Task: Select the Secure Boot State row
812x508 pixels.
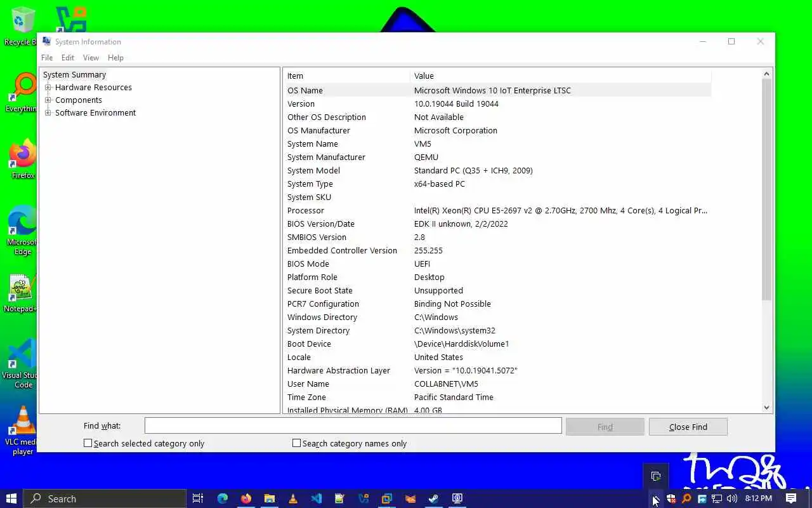Action: pyautogui.click(x=497, y=290)
